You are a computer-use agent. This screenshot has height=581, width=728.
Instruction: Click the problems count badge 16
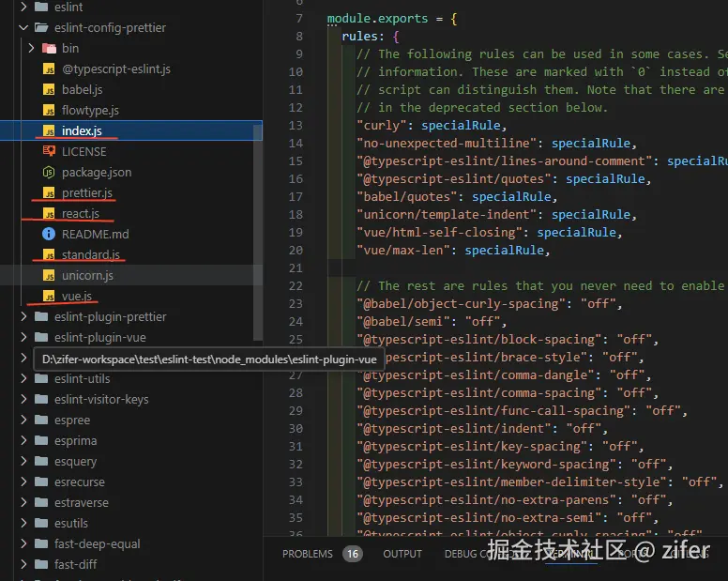353,554
